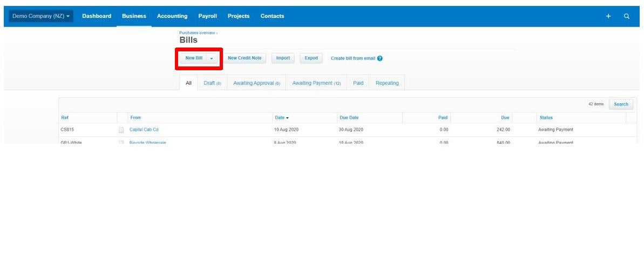Open the Accounting menu
This screenshot has width=644, height=255.
[172, 16]
